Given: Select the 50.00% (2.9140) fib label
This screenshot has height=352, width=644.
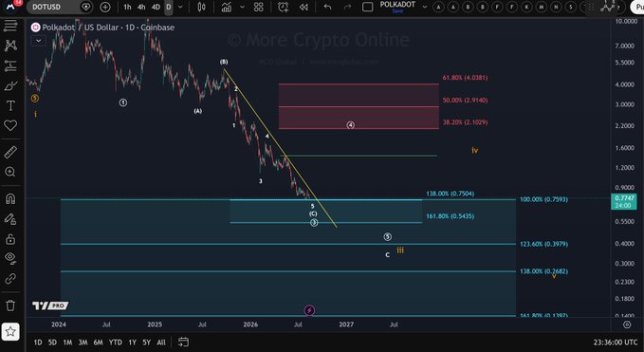Looking at the screenshot, I should (465, 101).
